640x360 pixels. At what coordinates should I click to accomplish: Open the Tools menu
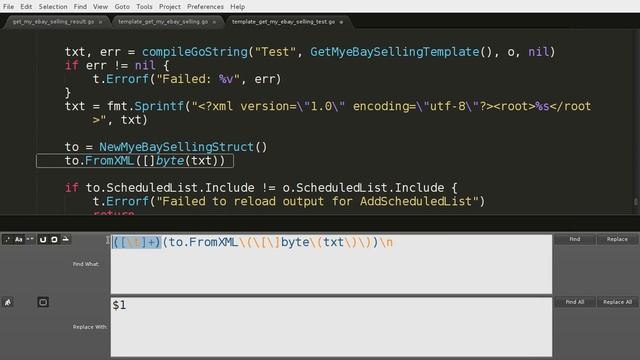(144, 7)
